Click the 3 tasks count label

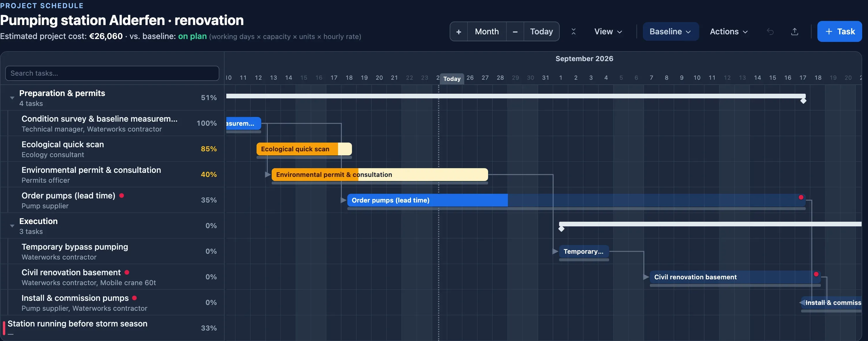coord(31,232)
